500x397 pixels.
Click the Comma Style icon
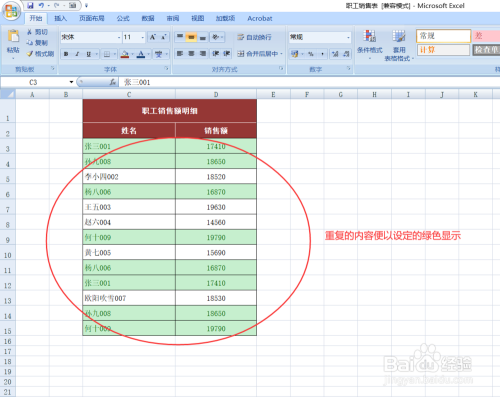(322, 54)
